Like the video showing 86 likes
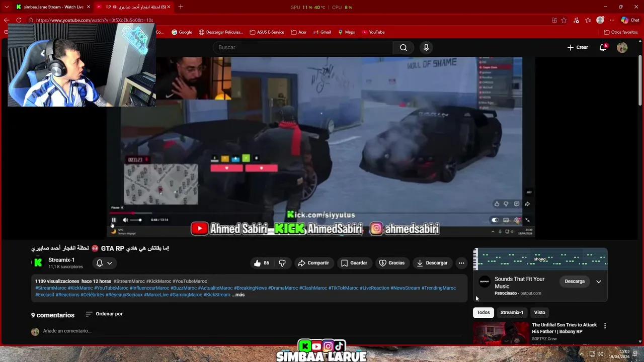 262,263
